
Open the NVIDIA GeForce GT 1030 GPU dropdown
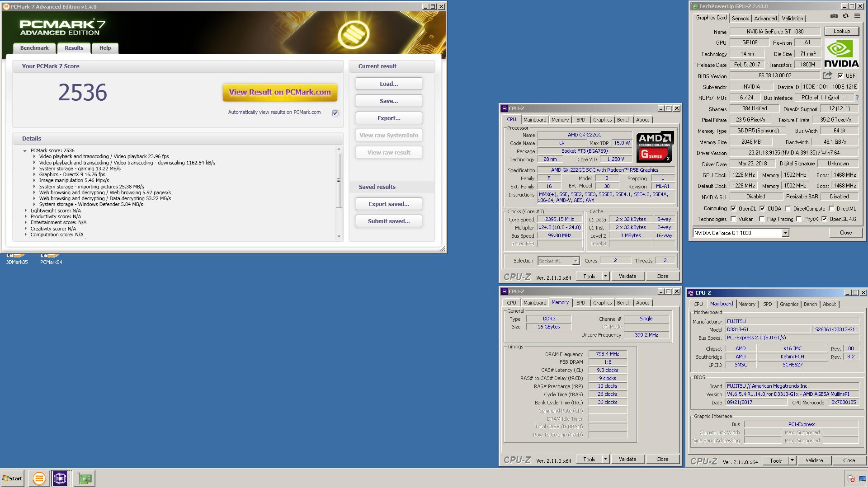click(785, 233)
